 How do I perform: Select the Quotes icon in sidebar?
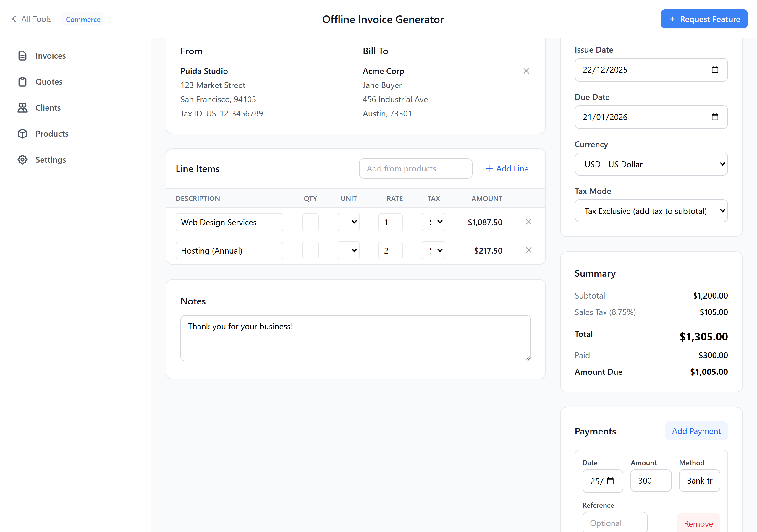[x=22, y=81]
